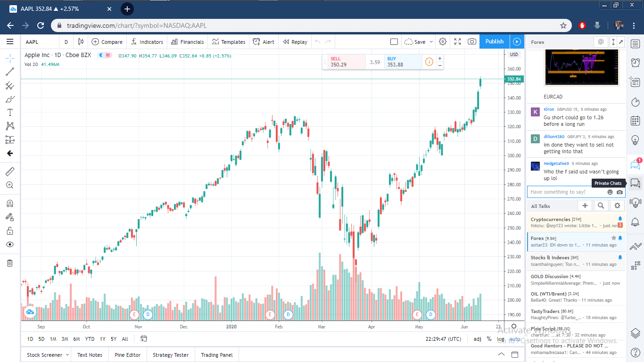Open the D interval dropdown
Screen dimensions: 644x362
tap(66, 42)
